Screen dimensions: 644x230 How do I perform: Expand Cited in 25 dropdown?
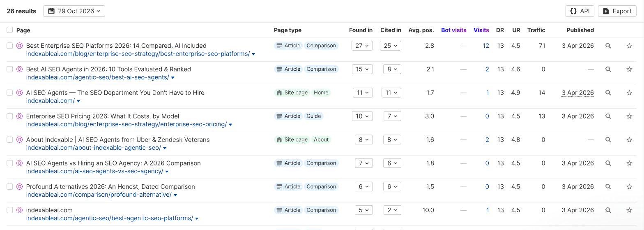point(390,46)
